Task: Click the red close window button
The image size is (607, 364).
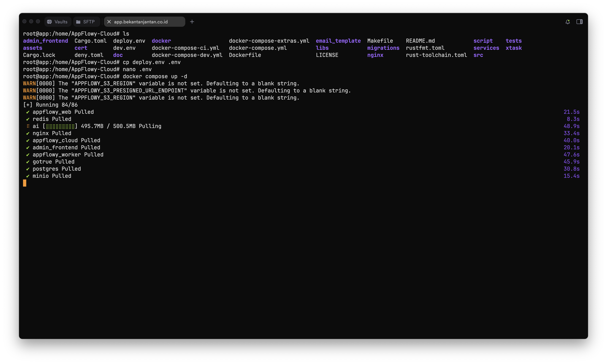Action: (x=25, y=22)
